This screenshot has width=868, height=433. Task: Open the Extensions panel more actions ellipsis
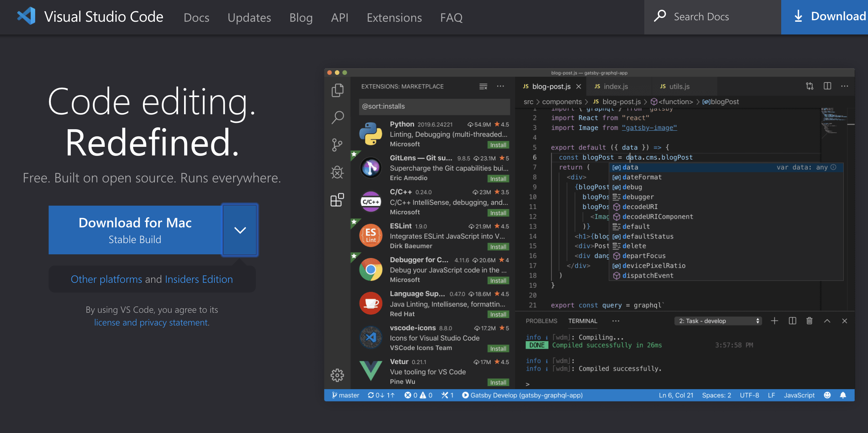pos(501,86)
